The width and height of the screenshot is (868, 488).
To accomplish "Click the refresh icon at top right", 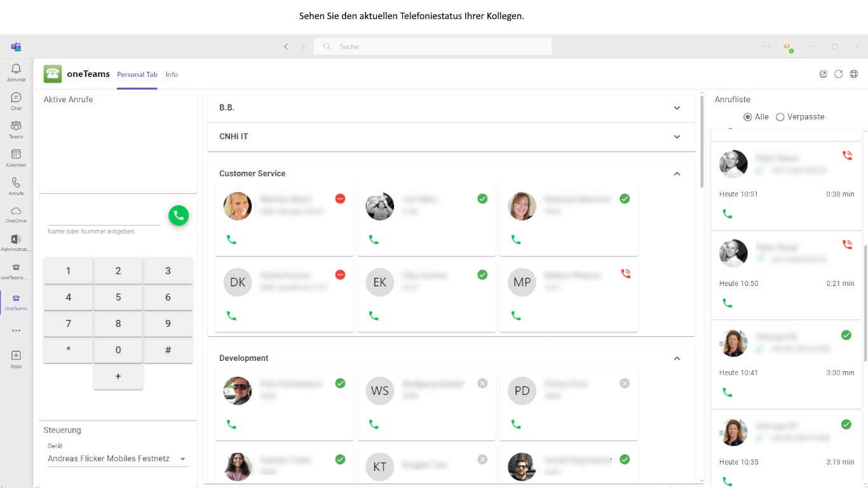I will [x=838, y=74].
